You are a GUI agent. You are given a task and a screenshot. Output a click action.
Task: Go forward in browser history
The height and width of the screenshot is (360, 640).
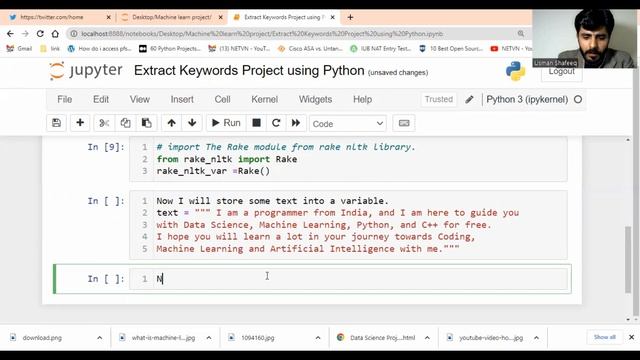(x=25, y=33)
